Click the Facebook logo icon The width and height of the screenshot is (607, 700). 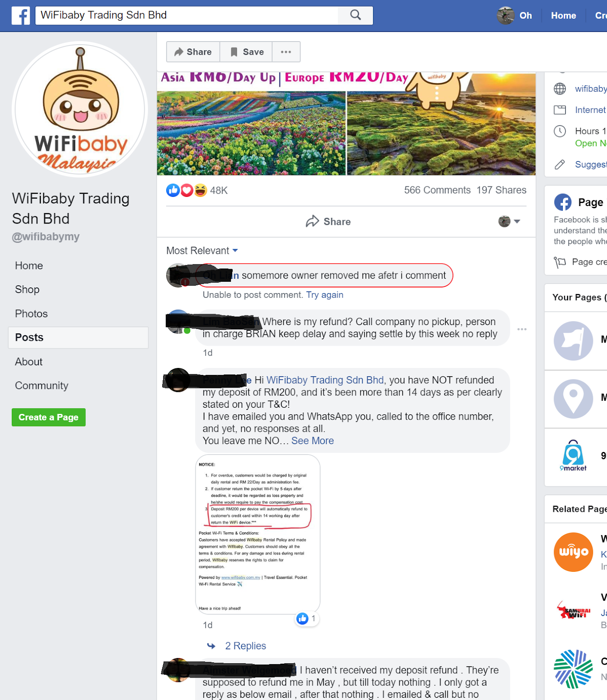click(x=21, y=16)
